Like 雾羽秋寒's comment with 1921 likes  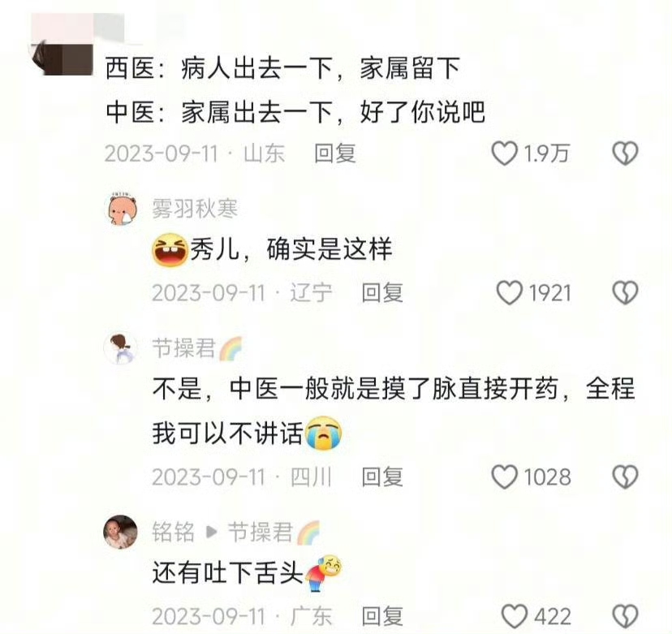click(x=509, y=293)
